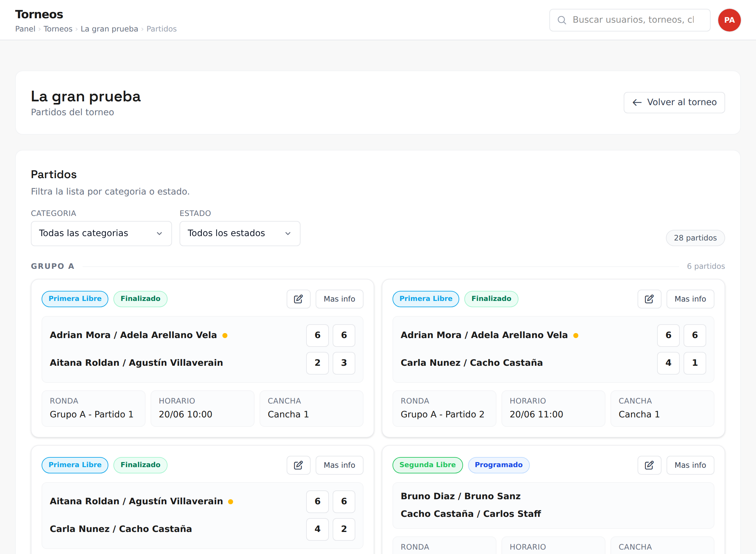Edit the Grupo A Partido 2 match
Image resolution: width=756 pixels, height=554 pixels.
pos(649,299)
